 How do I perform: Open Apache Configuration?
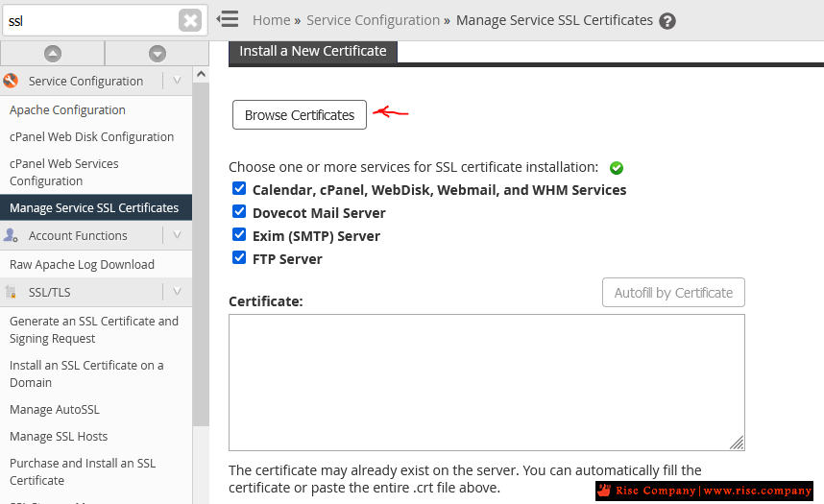tap(67, 109)
